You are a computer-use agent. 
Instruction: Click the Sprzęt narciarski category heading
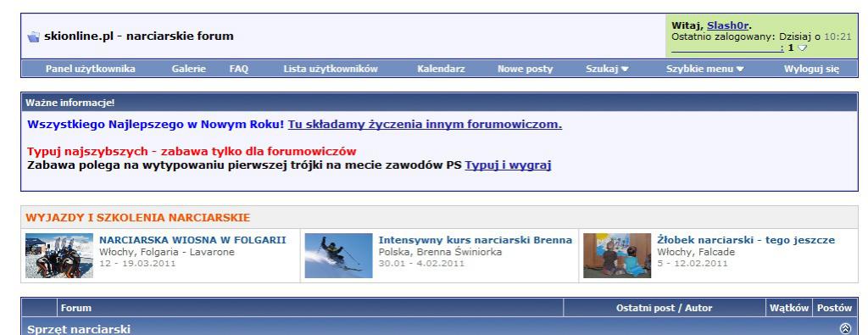click(79, 329)
